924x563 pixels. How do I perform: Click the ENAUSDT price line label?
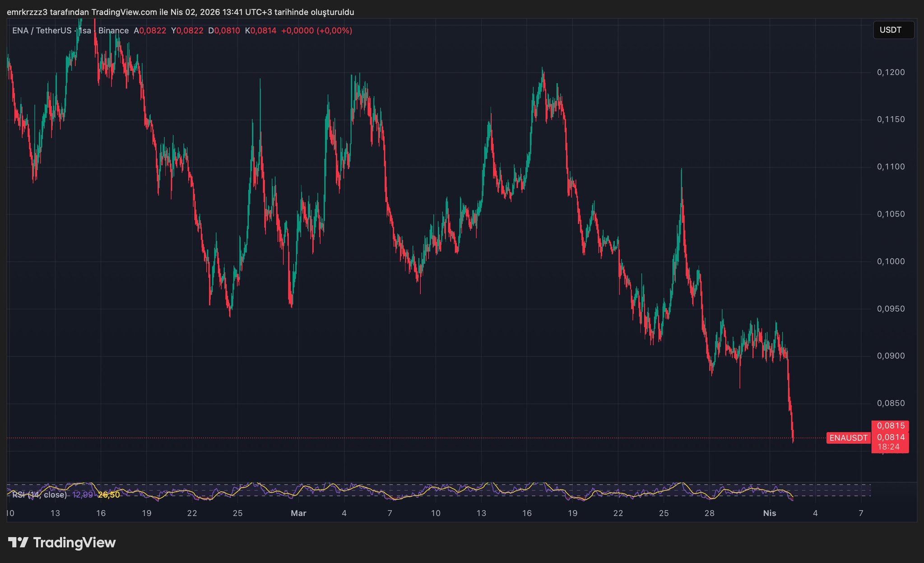pyautogui.click(x=848, y=438)
